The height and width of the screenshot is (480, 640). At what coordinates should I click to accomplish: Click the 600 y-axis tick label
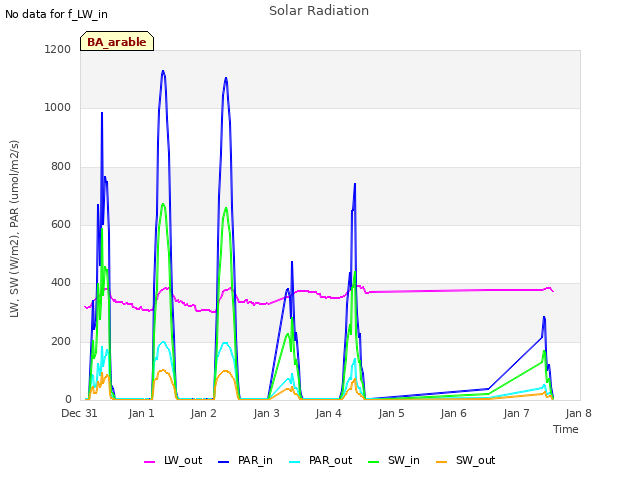point(61,224)
